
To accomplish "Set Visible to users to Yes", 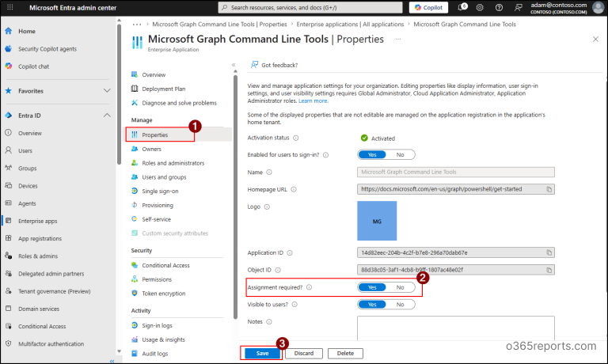I will click(x=372, y=305).
